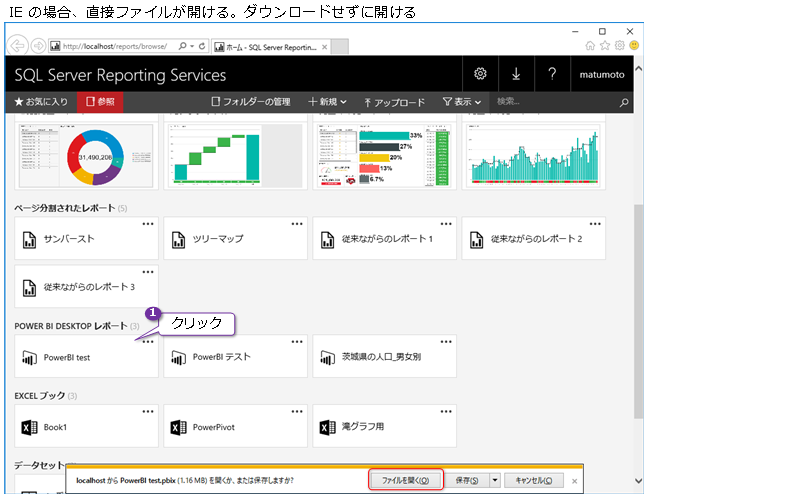Expand the 新規 new dropdown

[x=328, y=102]
